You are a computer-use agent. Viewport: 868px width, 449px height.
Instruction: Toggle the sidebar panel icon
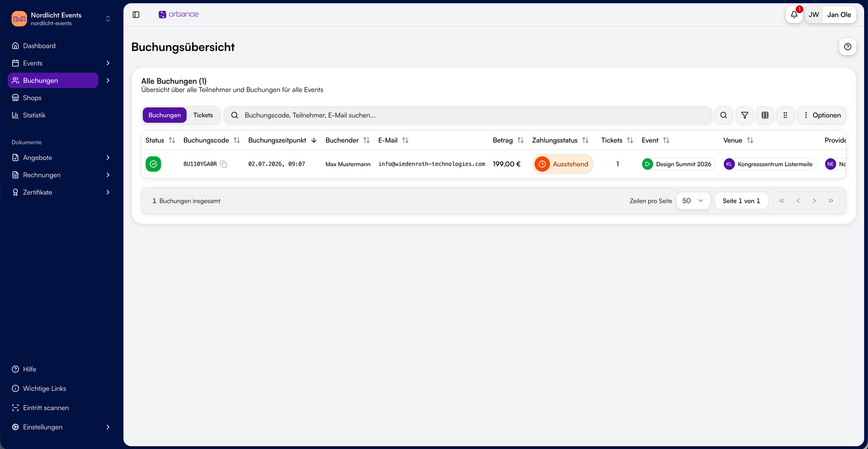pos(136,15)
